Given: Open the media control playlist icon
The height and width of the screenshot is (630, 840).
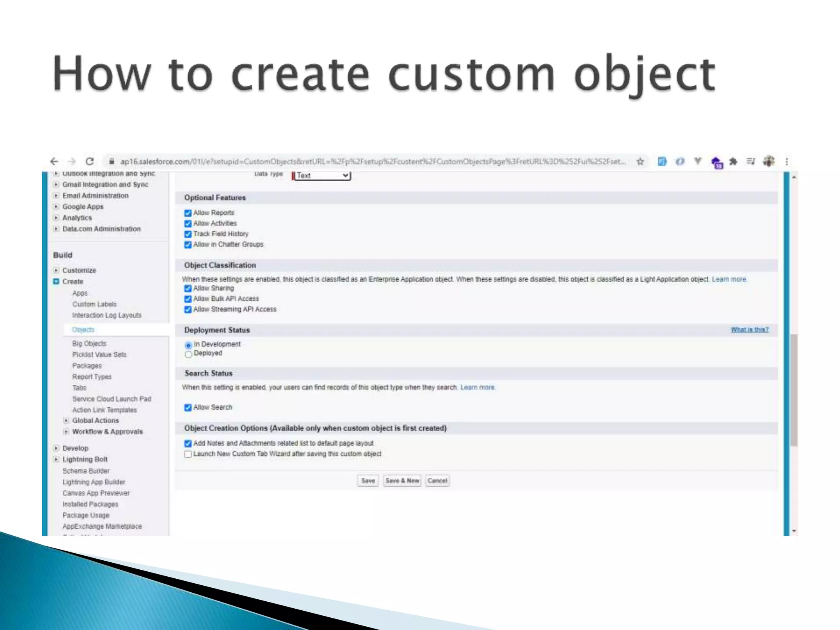Looking at the screenshot, I should pyautogui.click(x=751, y=162).
